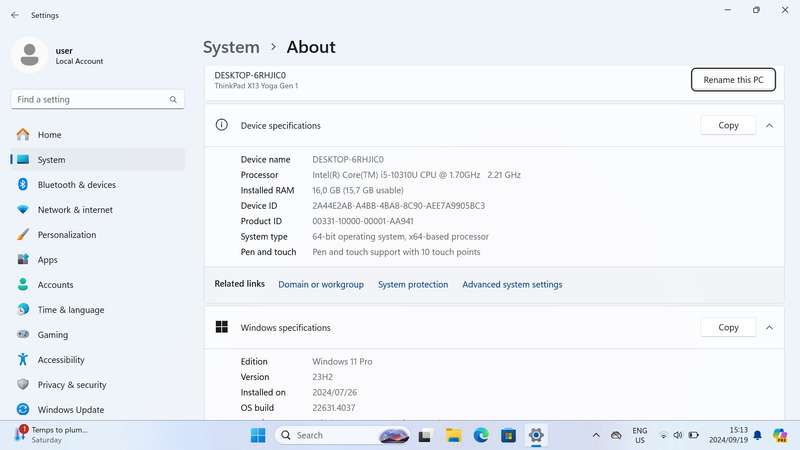Open the volume speaker tray icon
Image resolution: width=800 pixels, height=450 pixels.
(678, 435)
